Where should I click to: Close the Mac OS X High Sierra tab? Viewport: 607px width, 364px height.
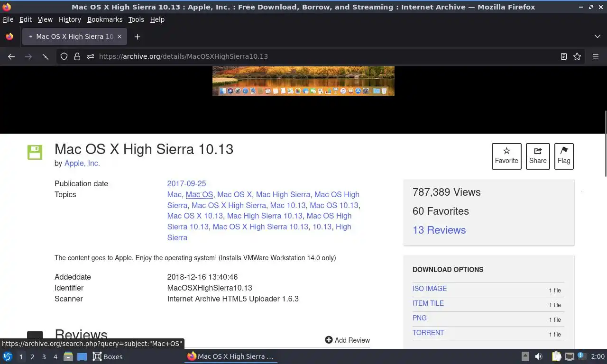[x=120, y=36]
